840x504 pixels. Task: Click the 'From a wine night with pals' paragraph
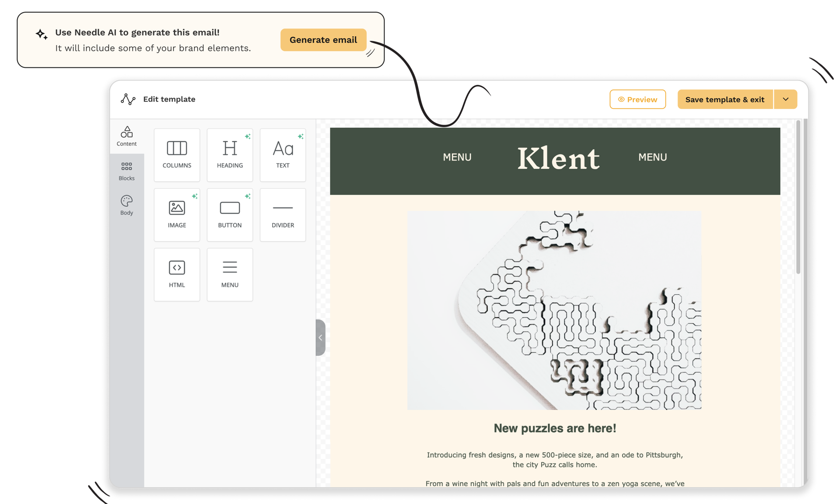555,483
